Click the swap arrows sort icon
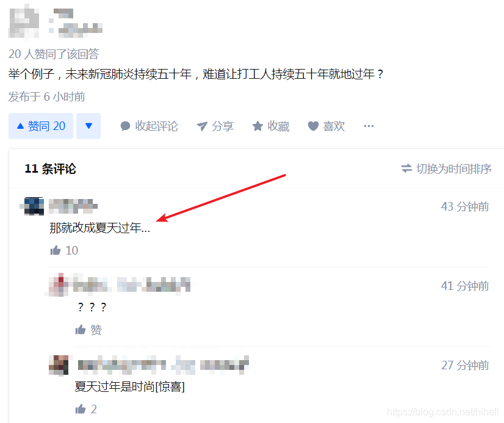Viewport: 504px width, 423px height. [406, 168]
